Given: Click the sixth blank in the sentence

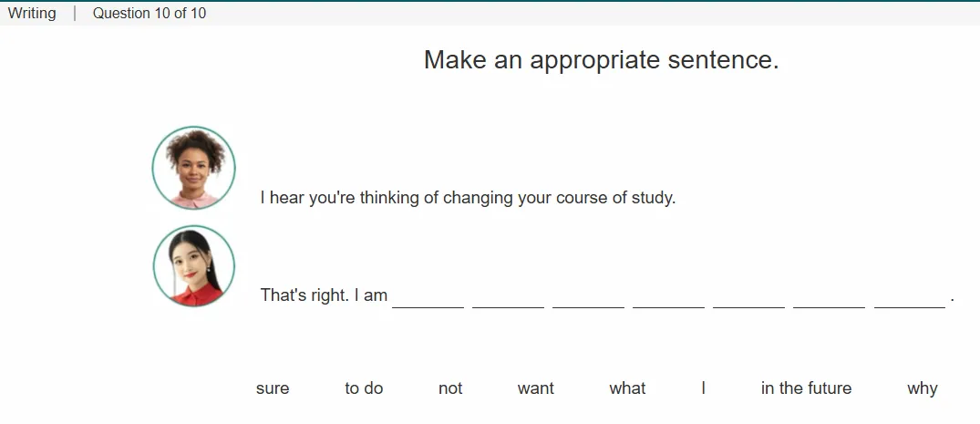Looking at the screenshot, I should (830, 297).
